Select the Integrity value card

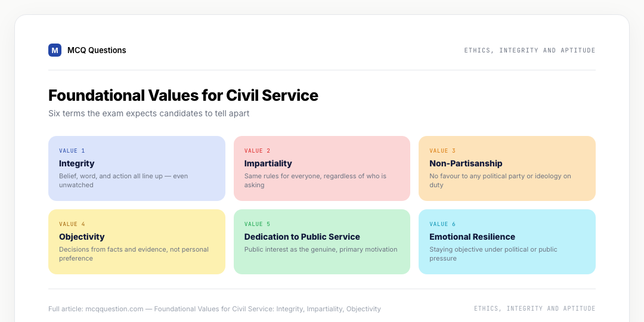click(x=137, y=168)
